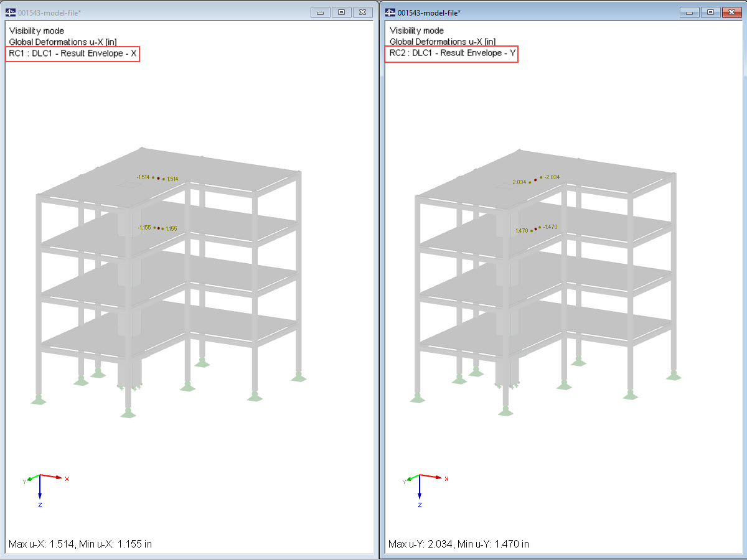Image resolution: width=747 pixels, height=560 pixels.
Task: Click the -1.470 deformation value in right window
Action: pyautogui.click(x=550, y=227)
